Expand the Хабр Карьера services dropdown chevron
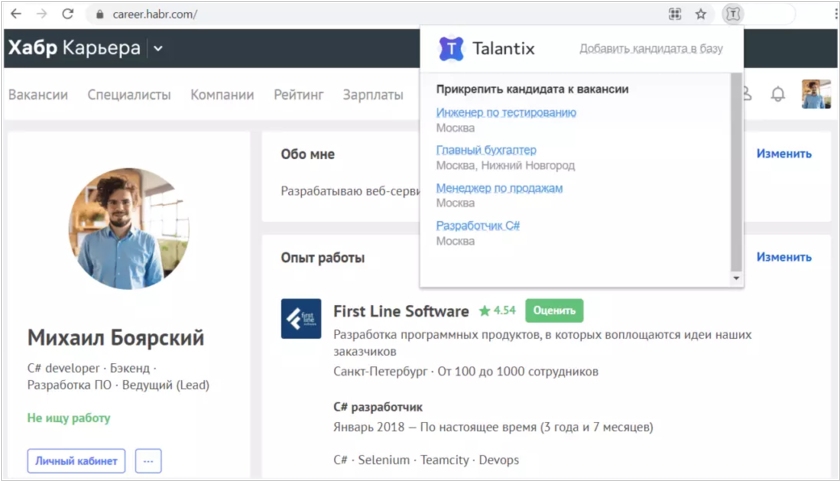 (x=158, y=48)
